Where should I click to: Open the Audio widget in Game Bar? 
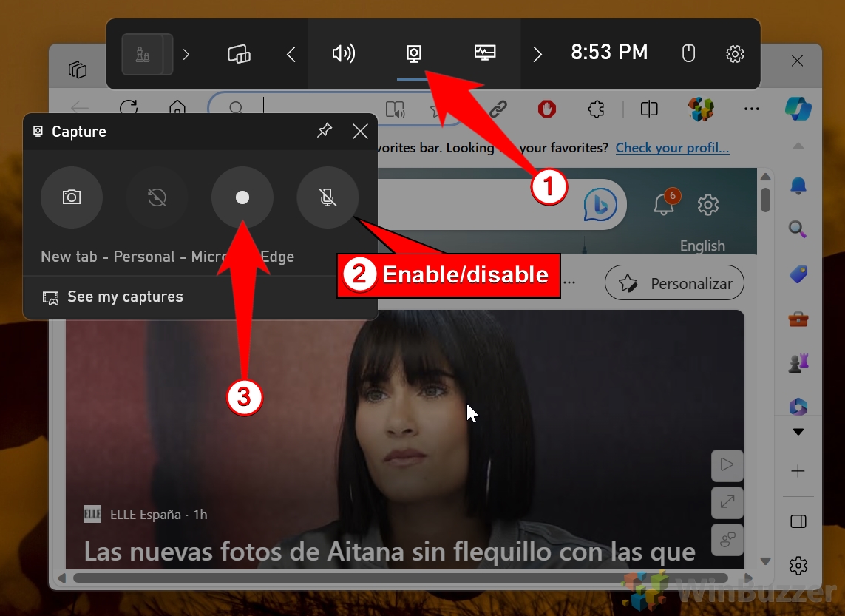click(x=343, y=53)
